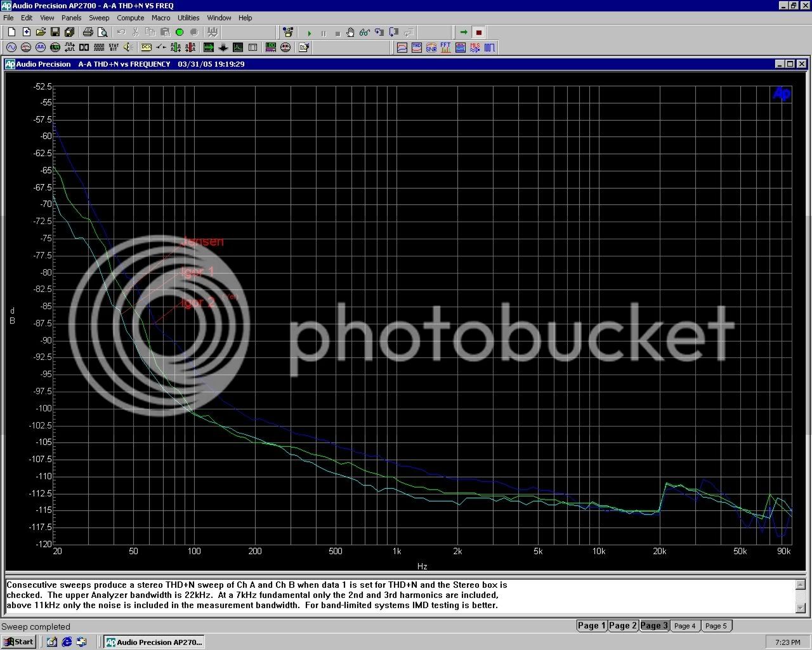Click the Paste clipboard icon

[x=165, y=32]
